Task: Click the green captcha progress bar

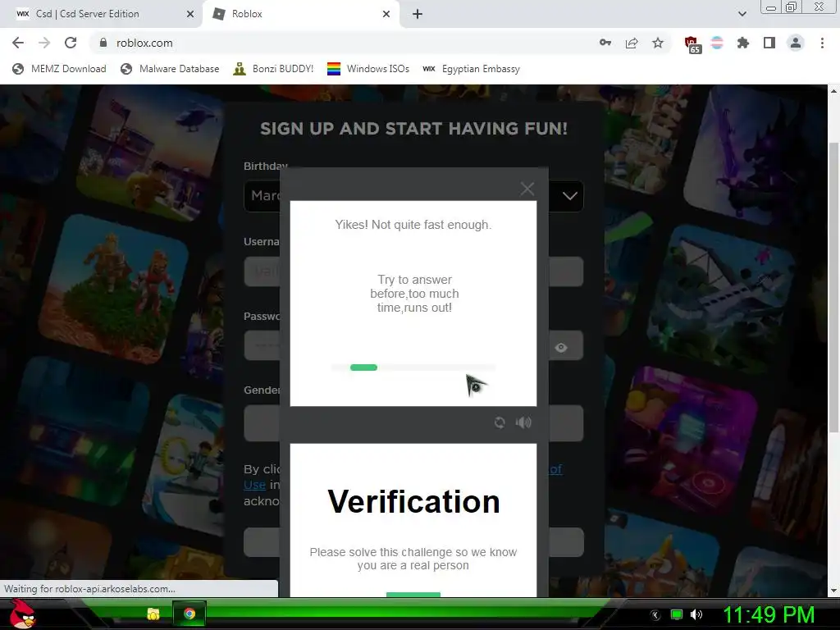Action: click(x=363, y=367)
